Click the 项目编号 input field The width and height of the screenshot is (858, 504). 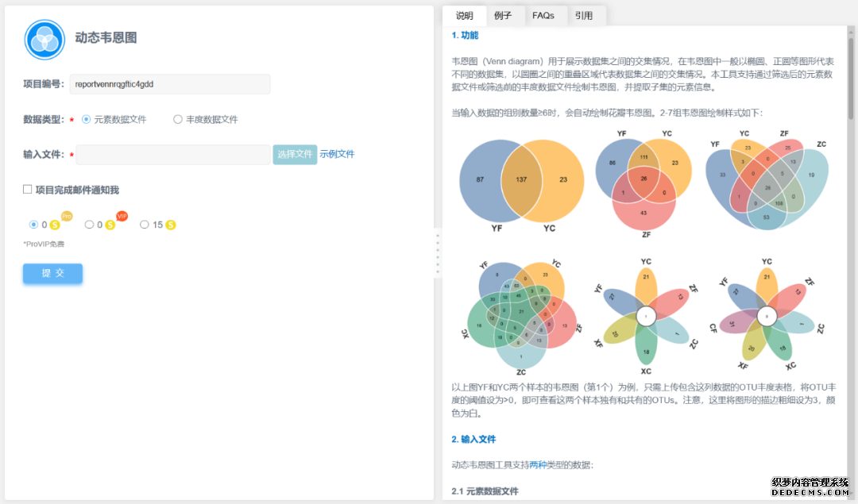pos(169,84)
